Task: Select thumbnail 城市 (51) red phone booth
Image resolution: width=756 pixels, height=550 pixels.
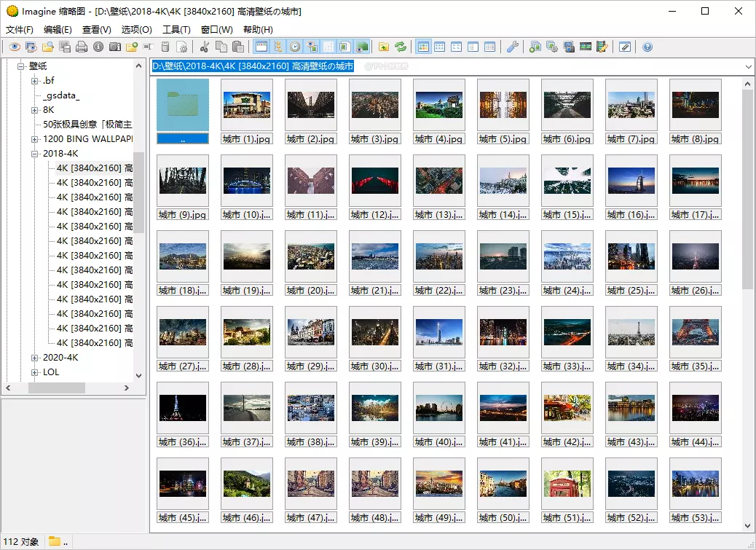Action: (567, 490)
